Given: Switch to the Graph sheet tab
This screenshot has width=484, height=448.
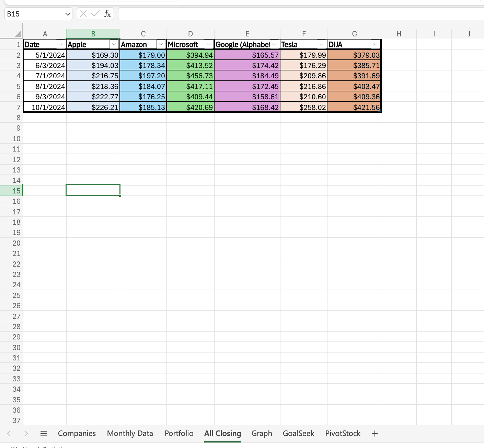Looking at the screenshot, I should click(262, 433).
